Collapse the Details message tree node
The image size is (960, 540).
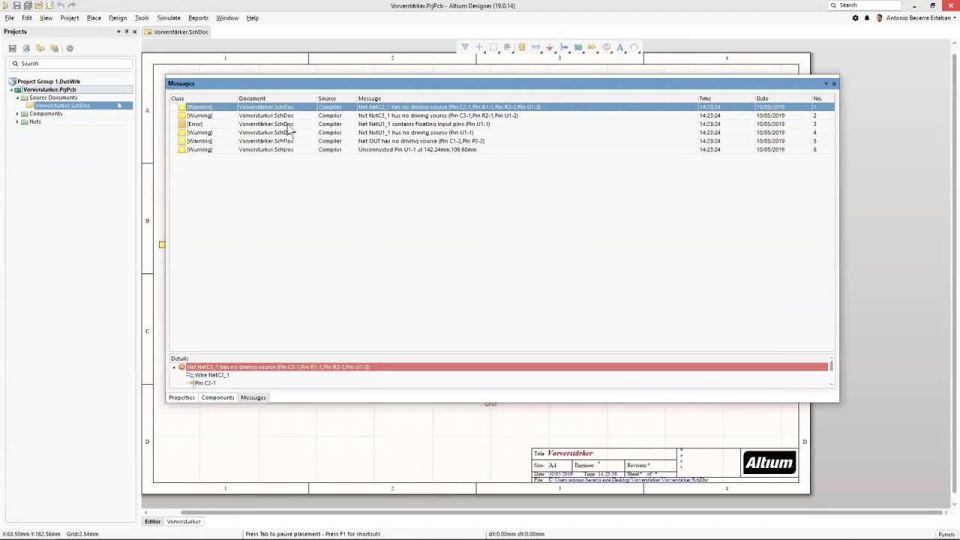174,367
